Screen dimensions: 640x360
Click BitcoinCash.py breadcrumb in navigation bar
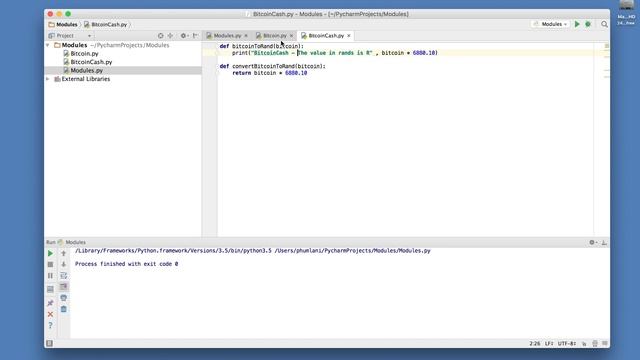tap(105, 24)
